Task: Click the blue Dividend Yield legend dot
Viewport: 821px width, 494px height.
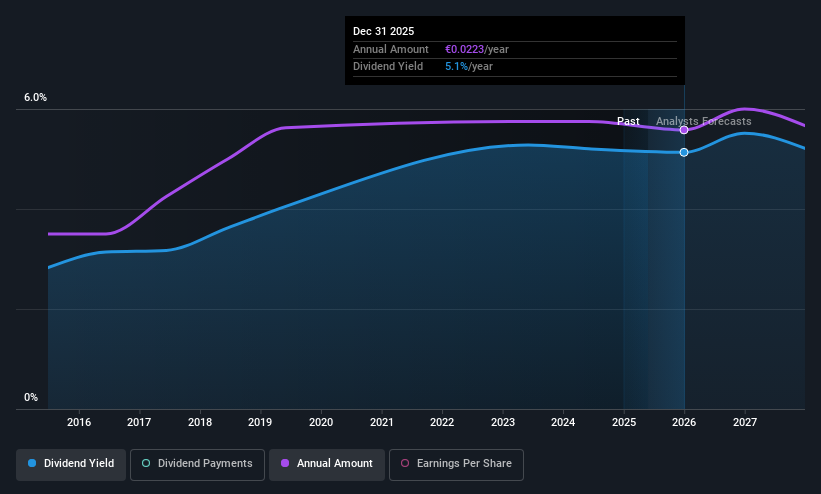Action: click(x=32, y=463)
